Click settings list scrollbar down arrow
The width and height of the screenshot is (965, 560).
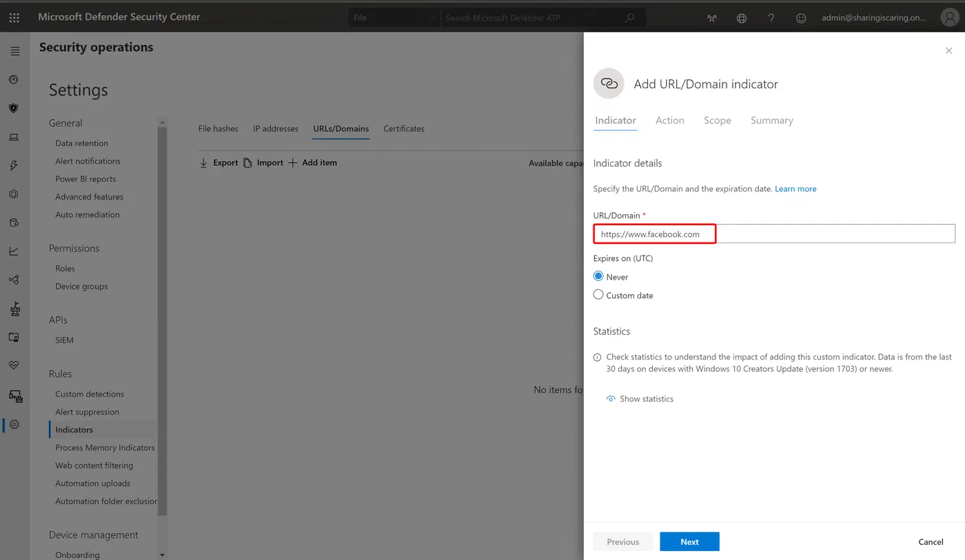tap(162, 554)
